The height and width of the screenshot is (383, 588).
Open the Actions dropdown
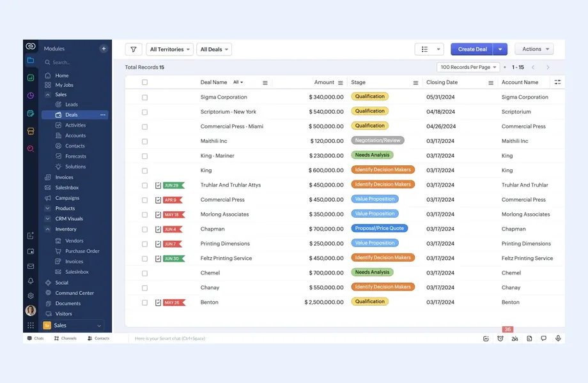[x=534, y=49]
